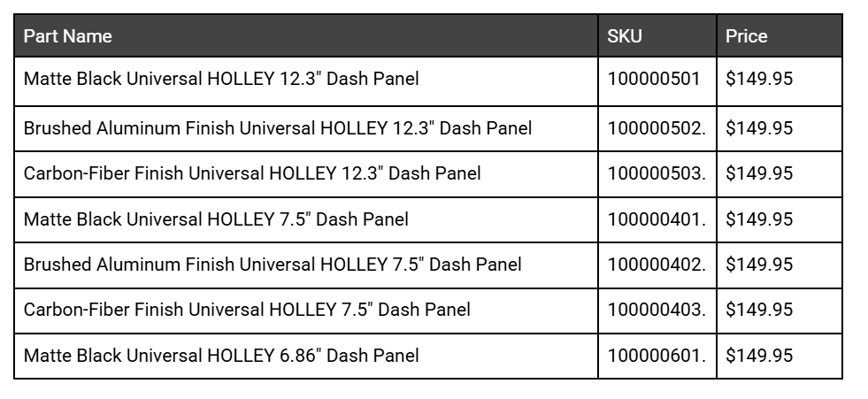Viewport: 868px width, 399px height.
Task: Select Matte Black HOLLEY 7.5" Dash Panel name
Action: pyautogui.click(x=216, y=219)
